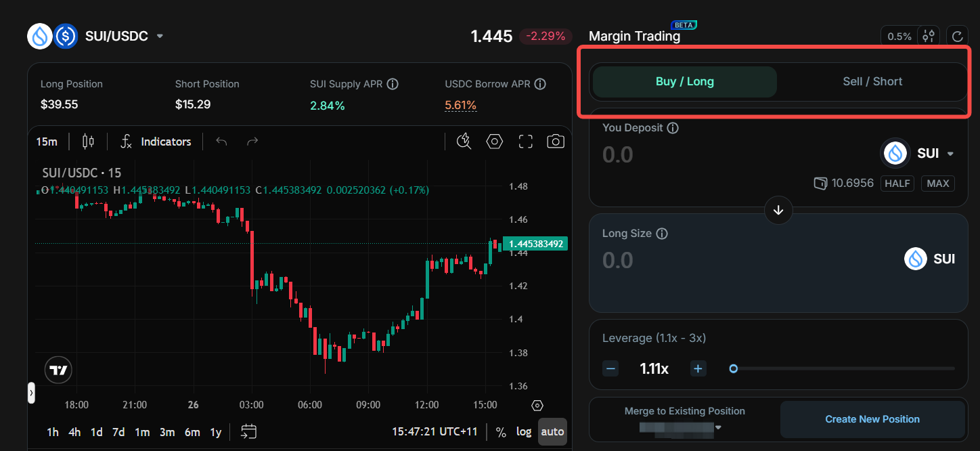Expand the SUI/USDC pair dropdown

(x=160, y=37)
